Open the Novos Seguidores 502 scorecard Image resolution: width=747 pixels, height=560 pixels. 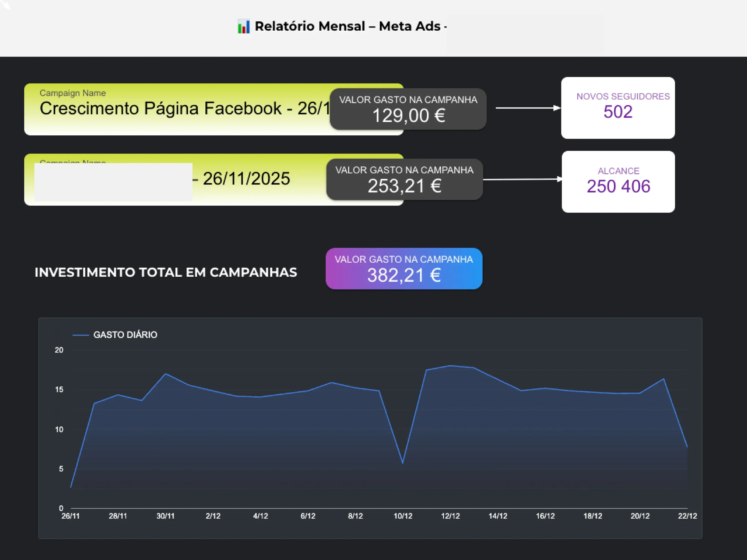(x=618, y=108)
